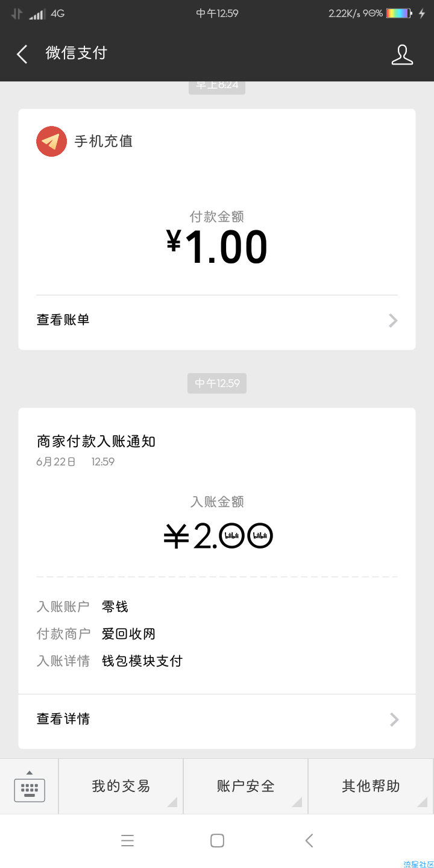The height and width of the screenshot is (868, 434).
Task: Tap the back arrow in the header
Action: point(22,54)
